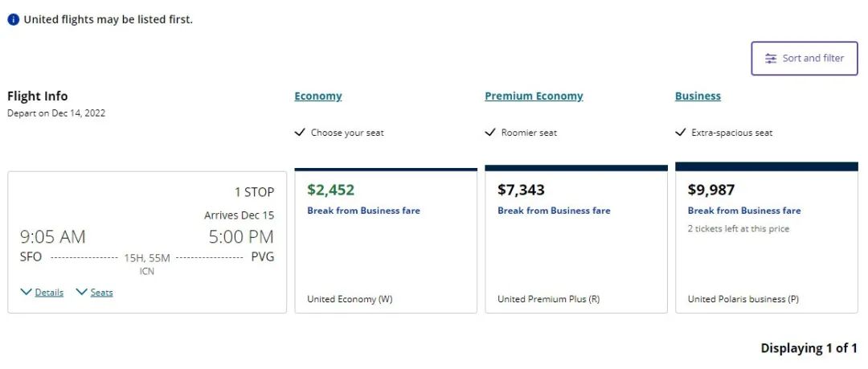
Task: Select the $2,452 Economy fare
Action: (x=386, y=241)
